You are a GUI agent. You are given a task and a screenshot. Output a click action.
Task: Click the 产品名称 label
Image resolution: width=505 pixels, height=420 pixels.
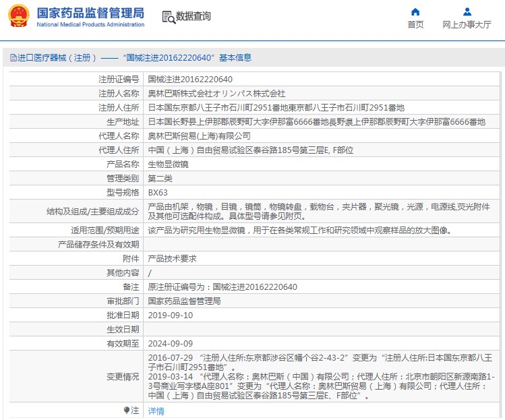(x=123, y=164)
